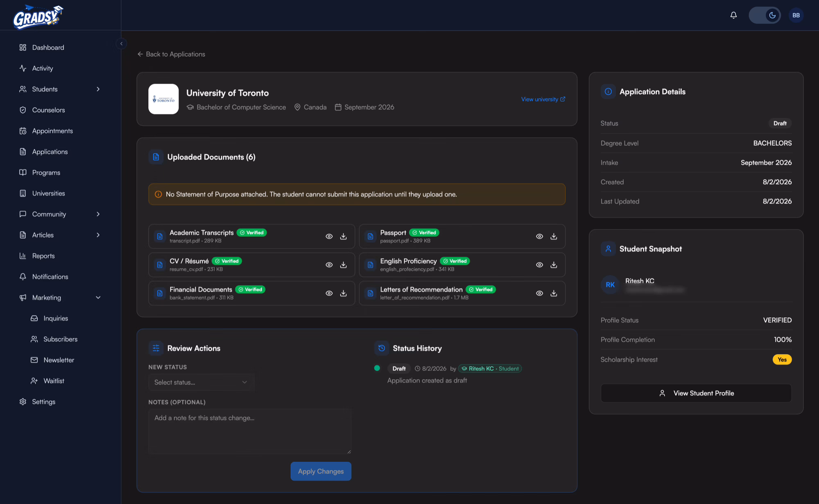Download the CV / Résumé file
This screenshot has height=504, width=819.
pyautogui.click(x=344, y=265)
